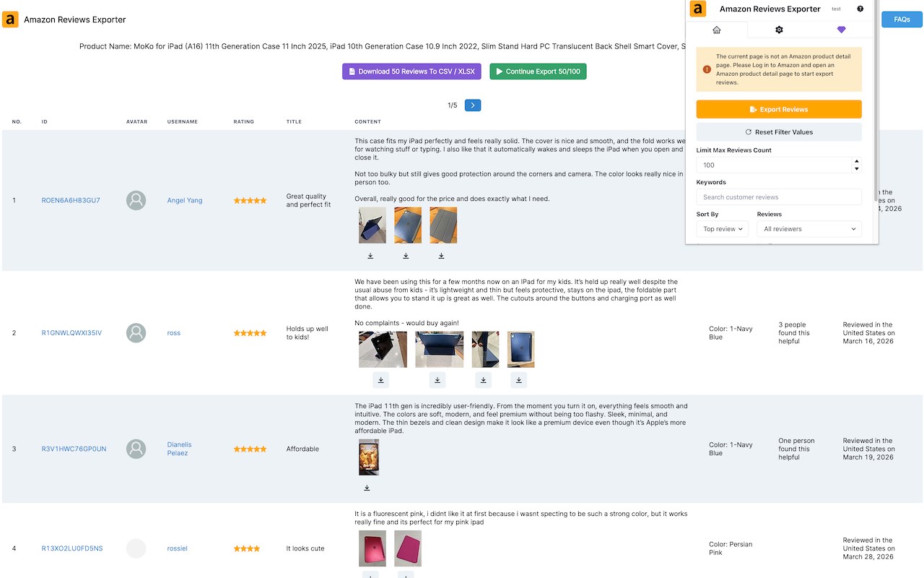924x578 pixels.
Task: Increase the max reviews count stepper
Action: [857, 161]
